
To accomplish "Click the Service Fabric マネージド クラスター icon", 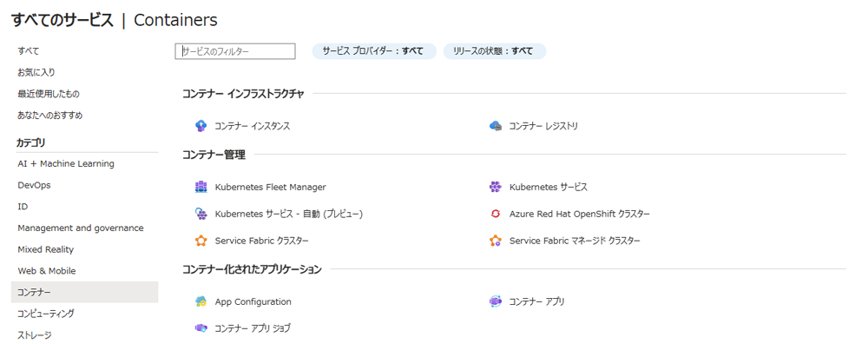I will click(496, 241).
